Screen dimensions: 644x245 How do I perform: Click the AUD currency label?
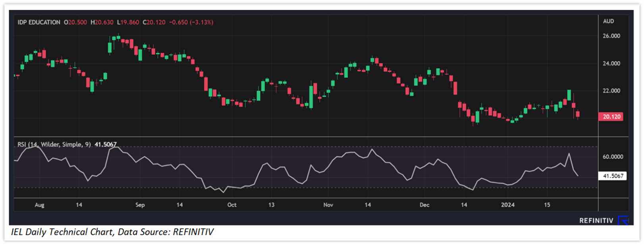pyautogui.click(x=608, y=21)
